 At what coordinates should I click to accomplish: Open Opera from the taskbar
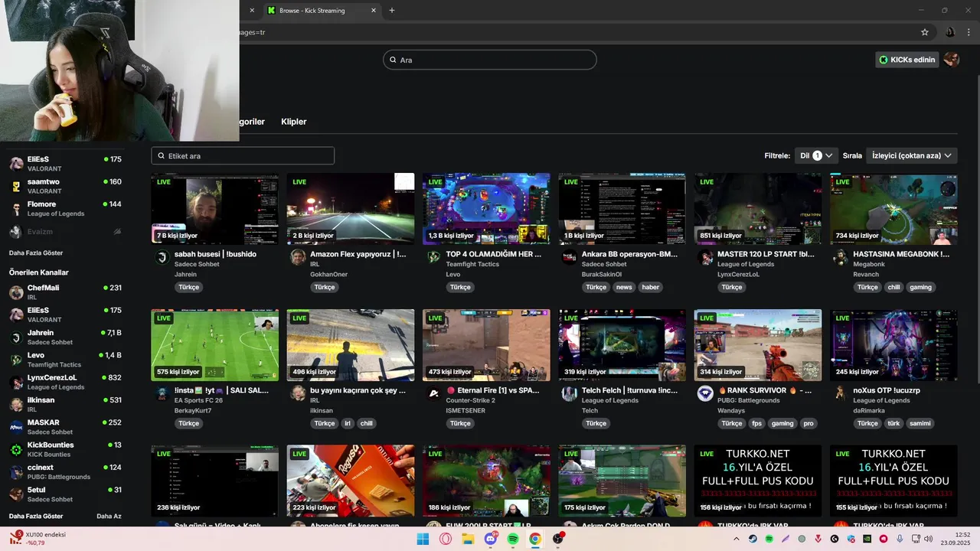446,539
